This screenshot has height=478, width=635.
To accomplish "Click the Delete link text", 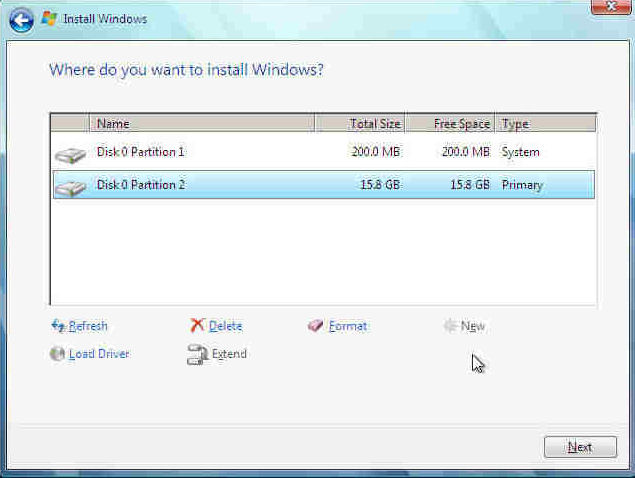I will 225,326.
